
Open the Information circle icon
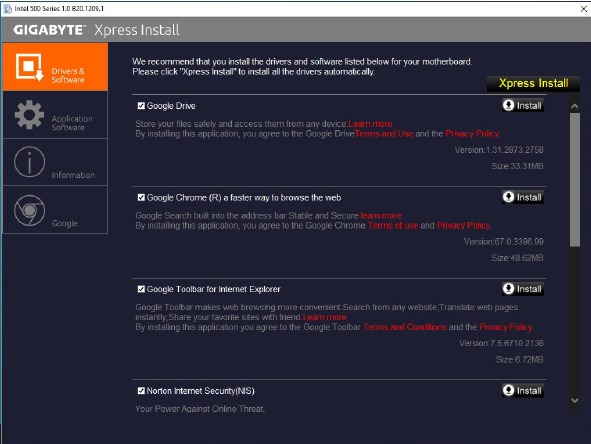(x=29, y=162)
